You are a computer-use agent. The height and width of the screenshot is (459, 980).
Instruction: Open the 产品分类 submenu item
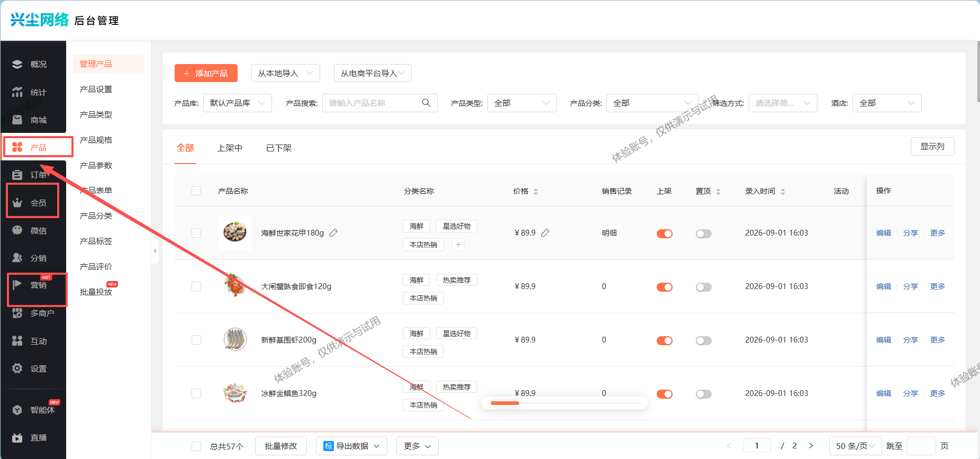click(x=96, y=215)
